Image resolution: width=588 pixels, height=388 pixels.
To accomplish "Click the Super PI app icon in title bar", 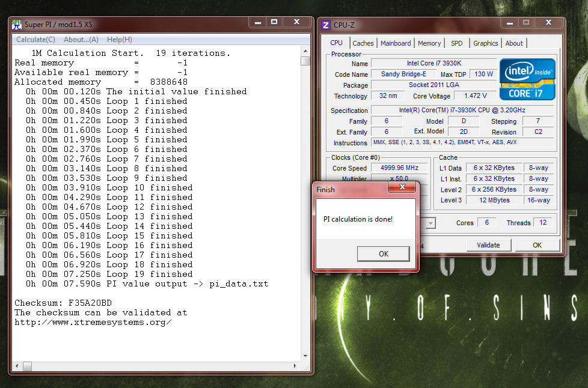I will tap(16, 25).
